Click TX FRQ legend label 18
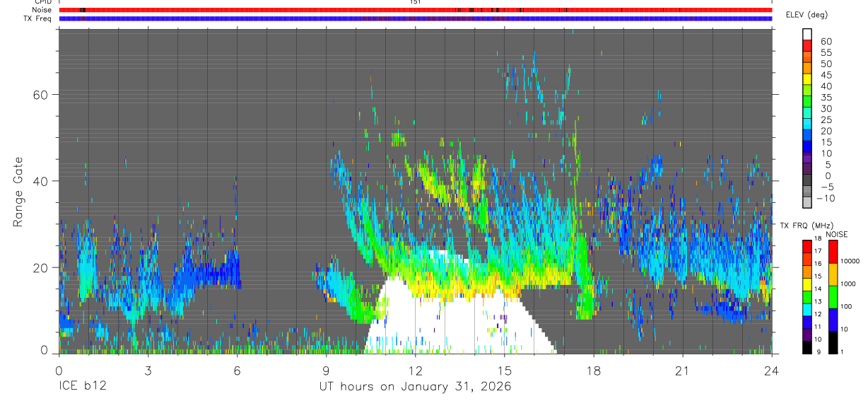Image resolution: width=868 pixels, height=401 pixels. [x=818, y=239]
